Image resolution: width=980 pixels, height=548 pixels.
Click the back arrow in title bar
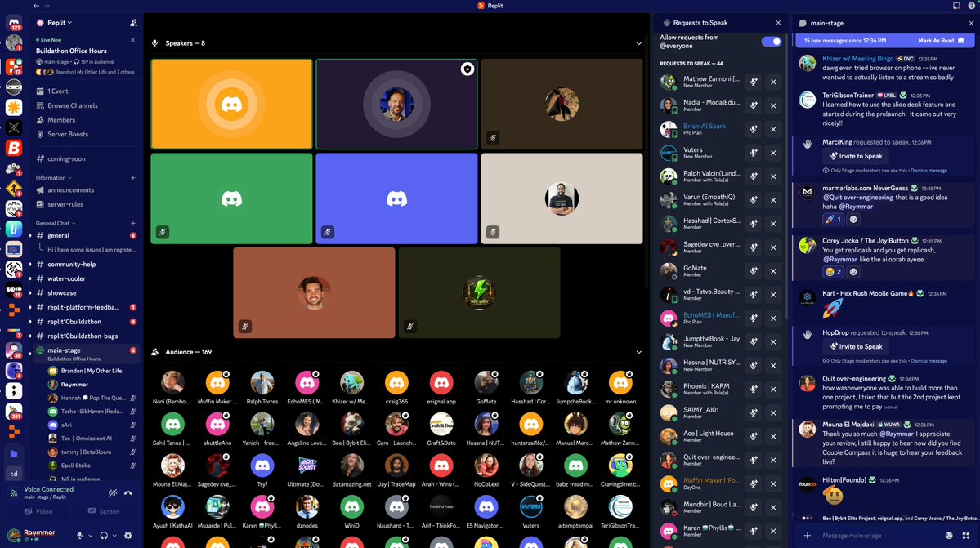point(36,6)
